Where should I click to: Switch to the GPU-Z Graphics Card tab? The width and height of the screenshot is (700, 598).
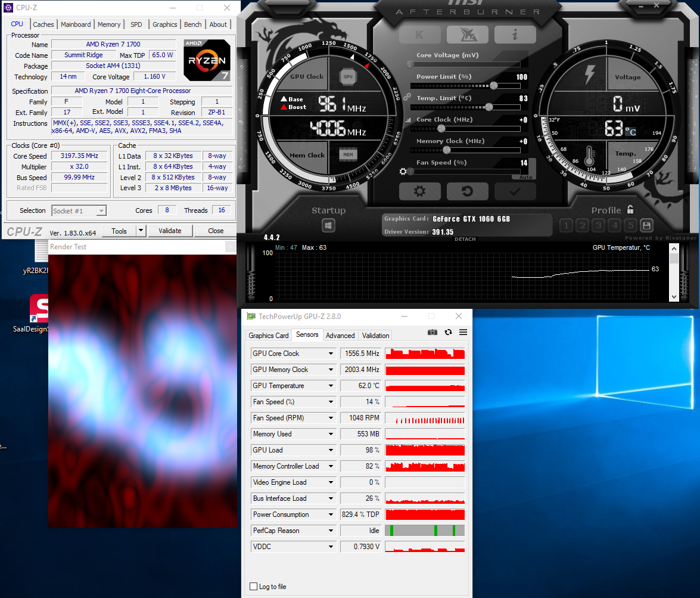pyautogui.click(x=269, y=336)
